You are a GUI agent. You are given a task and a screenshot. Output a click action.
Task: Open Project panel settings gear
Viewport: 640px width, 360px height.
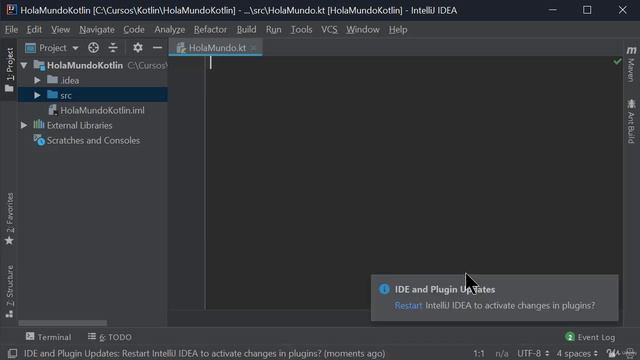coord(138,48)
